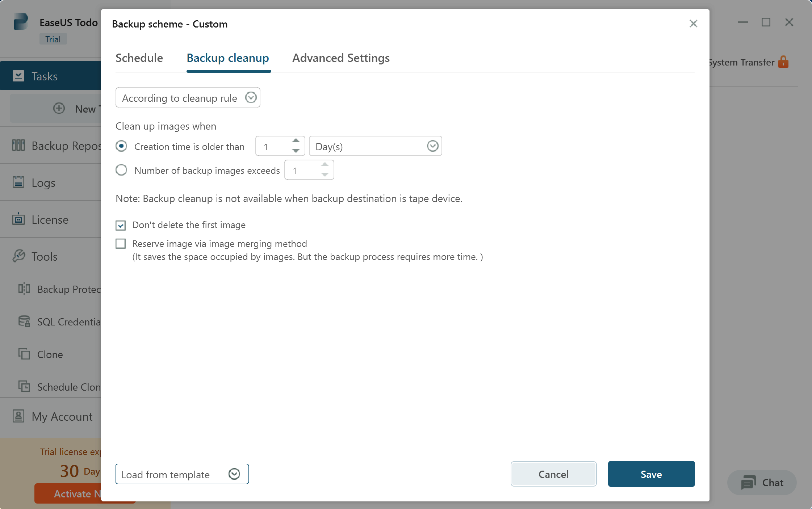Image resolution: width=812 pixels, height=509 pixels.
Task: Open the Load from template dropdown
Action: coord(182,474)
